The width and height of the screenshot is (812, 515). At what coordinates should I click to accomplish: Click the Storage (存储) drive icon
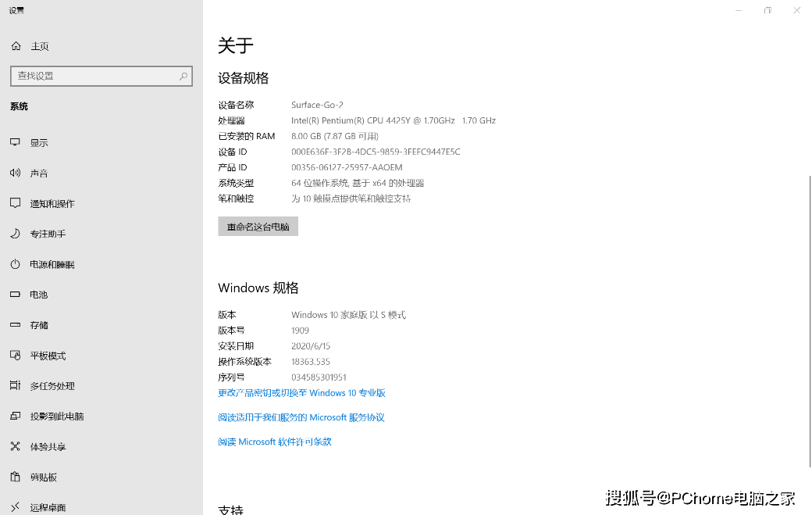tap(15, 325)
